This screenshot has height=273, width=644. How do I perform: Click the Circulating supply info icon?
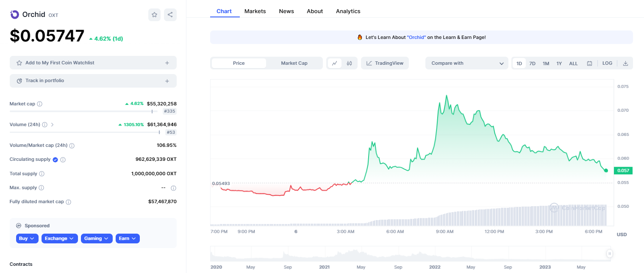[x=63, y=160]
